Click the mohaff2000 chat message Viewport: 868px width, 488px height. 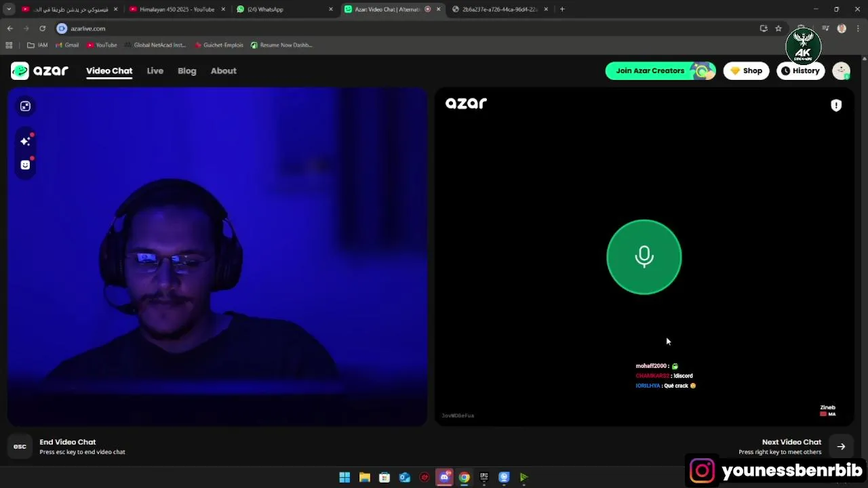click(x=656, y=366)
